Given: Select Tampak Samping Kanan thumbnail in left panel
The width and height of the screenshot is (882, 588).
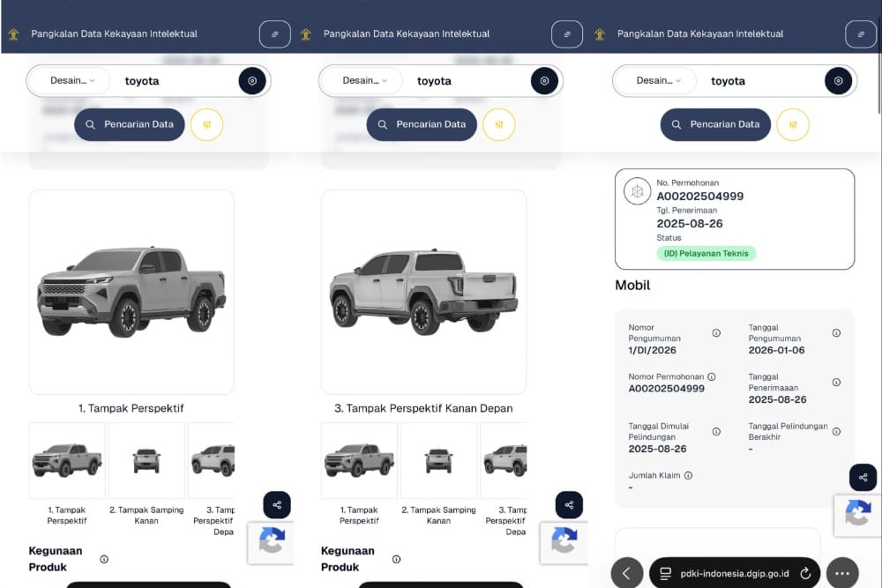Looking at the screenshot, I should (146, 460).
